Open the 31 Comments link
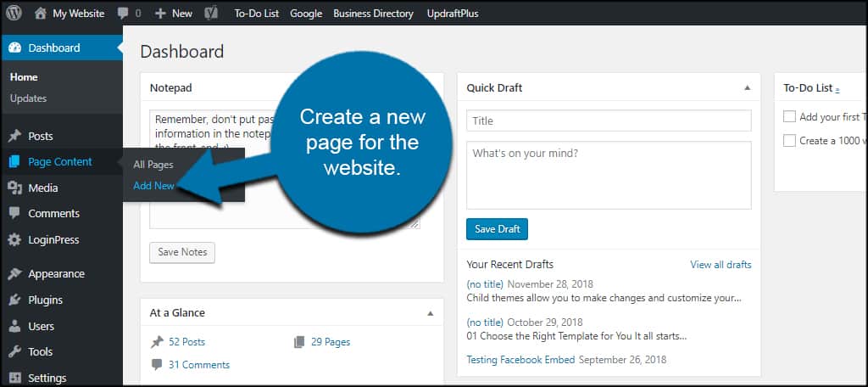The image size is (868, 387). point(199,364)
